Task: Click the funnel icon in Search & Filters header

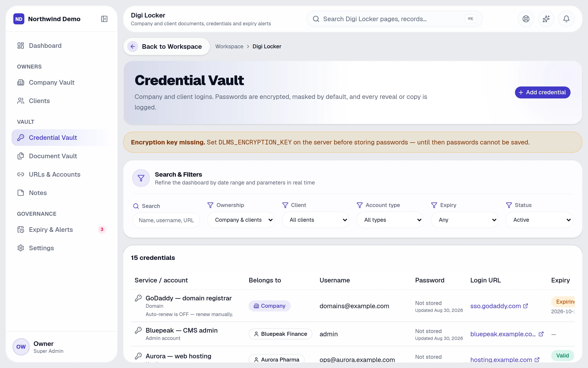Action: coord(141,178)
